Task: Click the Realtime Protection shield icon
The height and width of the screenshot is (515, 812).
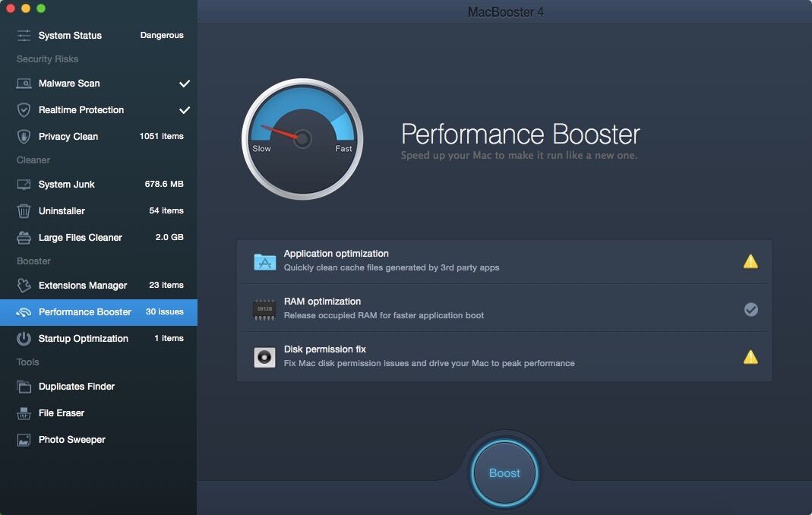Action: click(24, 110)
